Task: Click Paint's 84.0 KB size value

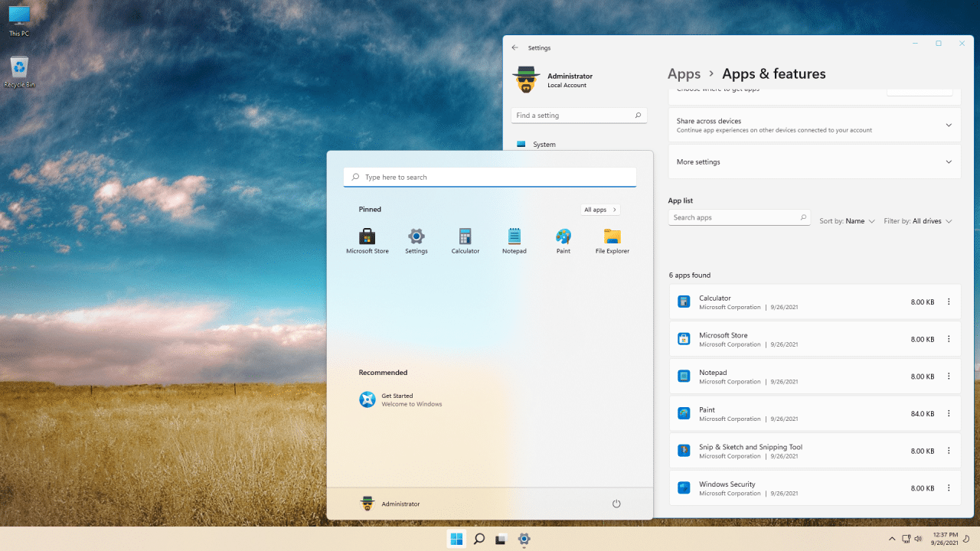Action: [923, 414]
